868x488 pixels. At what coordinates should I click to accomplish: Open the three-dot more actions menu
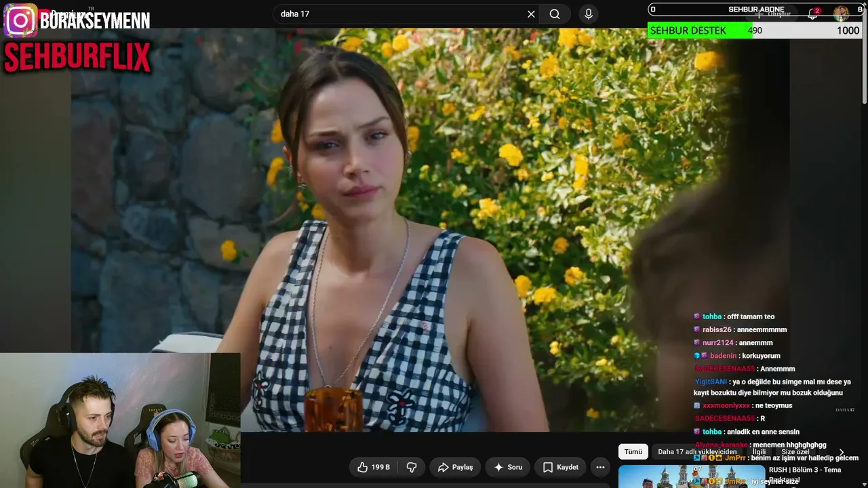[599, 467]
